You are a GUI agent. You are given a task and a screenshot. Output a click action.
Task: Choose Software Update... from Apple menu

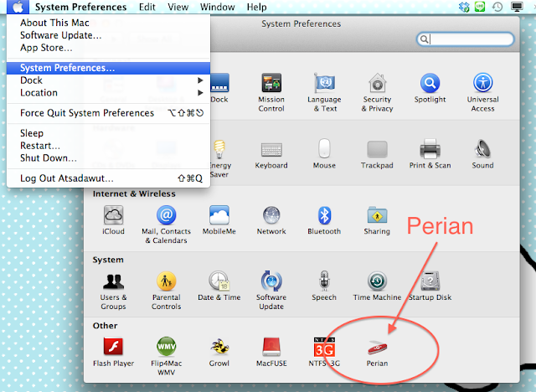tap(108, 35)
